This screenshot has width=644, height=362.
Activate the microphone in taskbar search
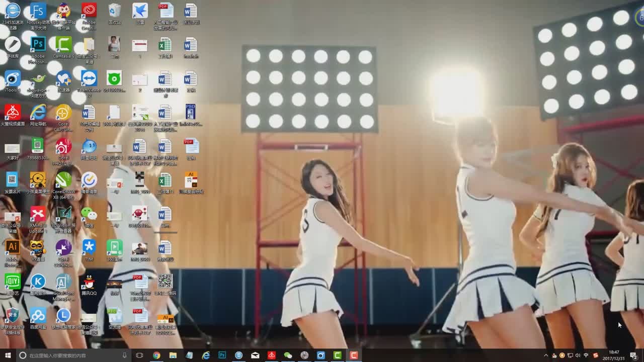click(124, 355)
